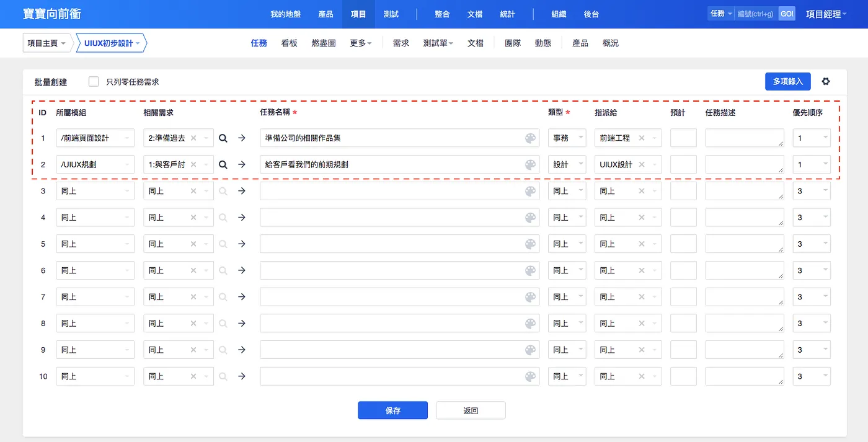The height and width of the screenshot is (442, 868).
Task: Open priority dropdown in row 3
Action: 812,191
